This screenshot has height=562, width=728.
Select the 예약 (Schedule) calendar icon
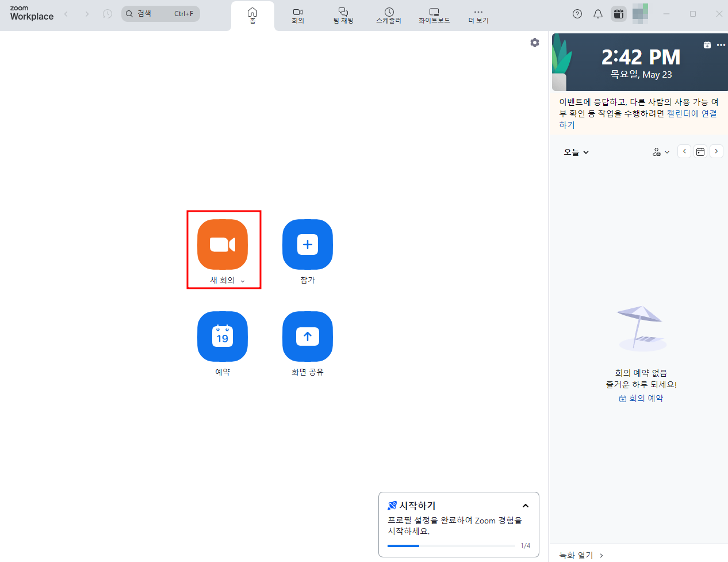[223, 337]
